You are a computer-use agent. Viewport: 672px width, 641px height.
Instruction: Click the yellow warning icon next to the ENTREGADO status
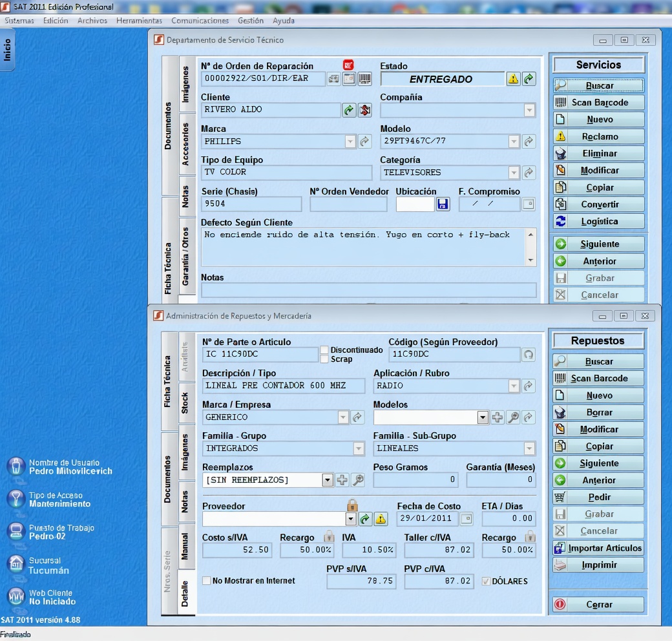[513, 79]
